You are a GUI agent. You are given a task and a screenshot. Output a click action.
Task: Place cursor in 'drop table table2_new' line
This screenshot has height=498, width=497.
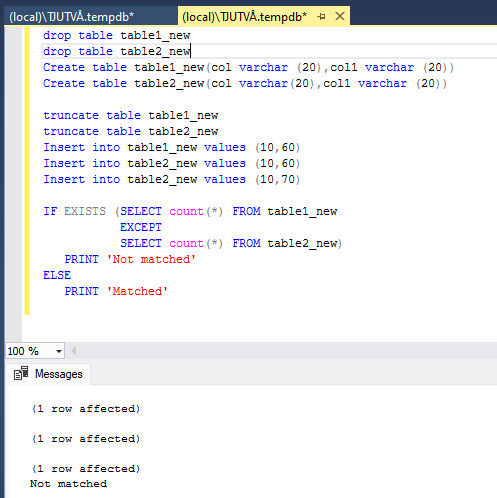pyautogui.click(x=117, y=51)
